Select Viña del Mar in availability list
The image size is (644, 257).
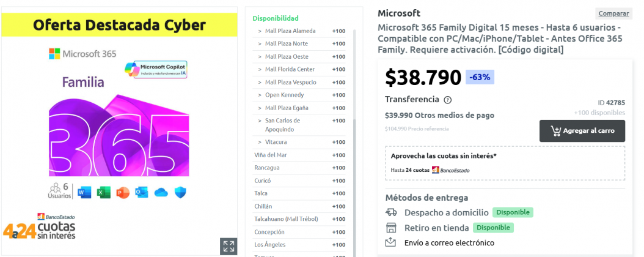(x=299, y=155)
